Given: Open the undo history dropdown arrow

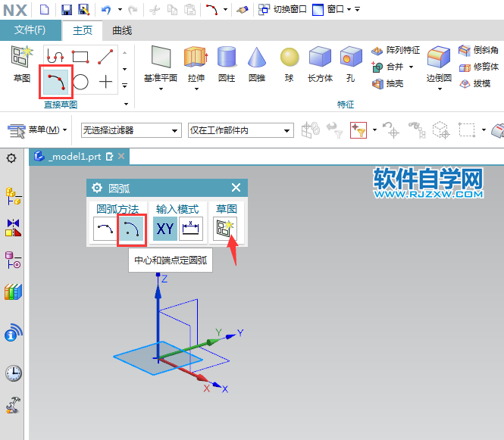Looking at the screenshot, I should 120,10.
